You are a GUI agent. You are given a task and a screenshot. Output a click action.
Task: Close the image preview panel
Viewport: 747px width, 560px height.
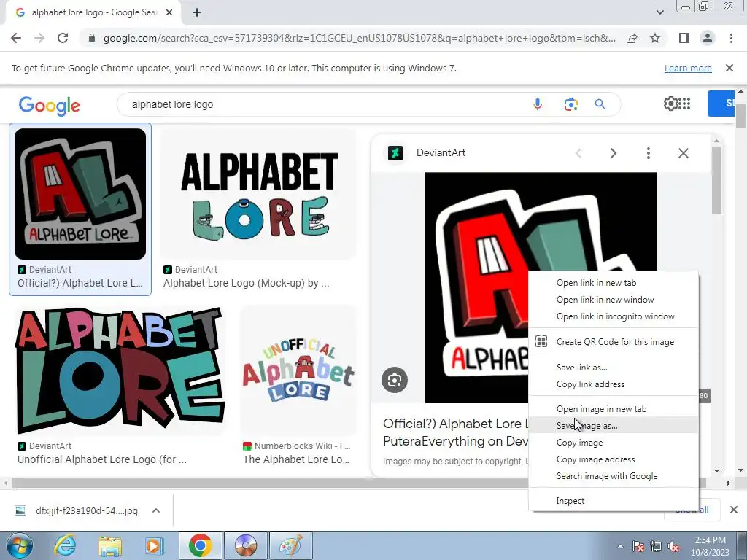click(x=683, y=153)
